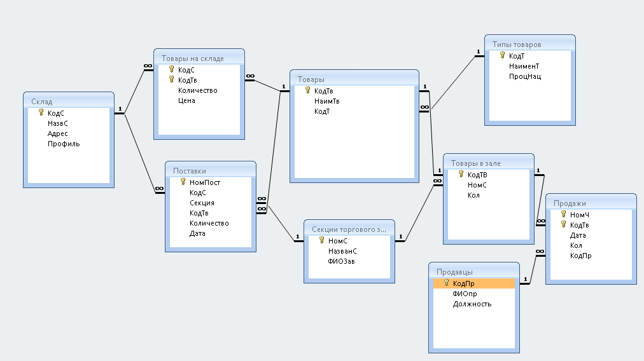Select the Товары table title bar

point(354,79)
